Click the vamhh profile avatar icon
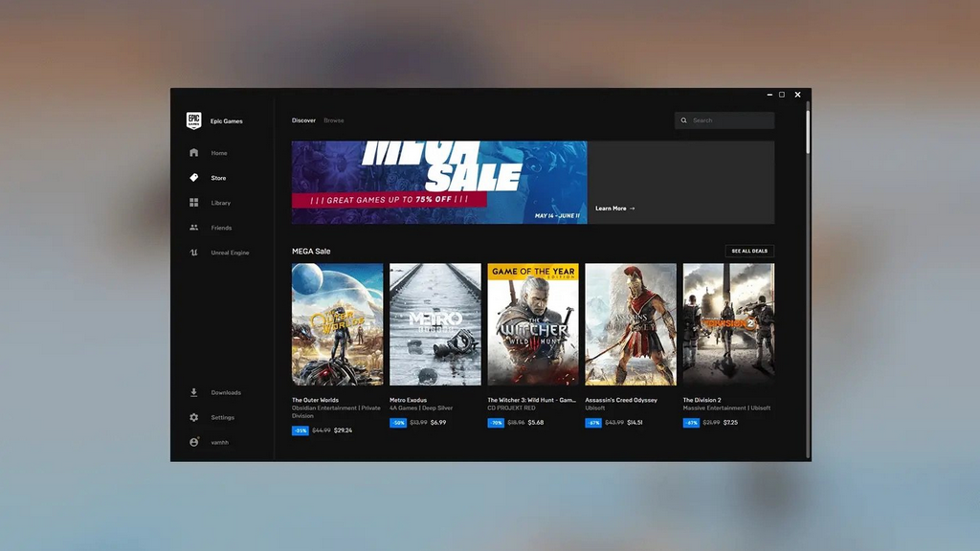Viewport: 980px width, 551px height. [x=193, y=442]
